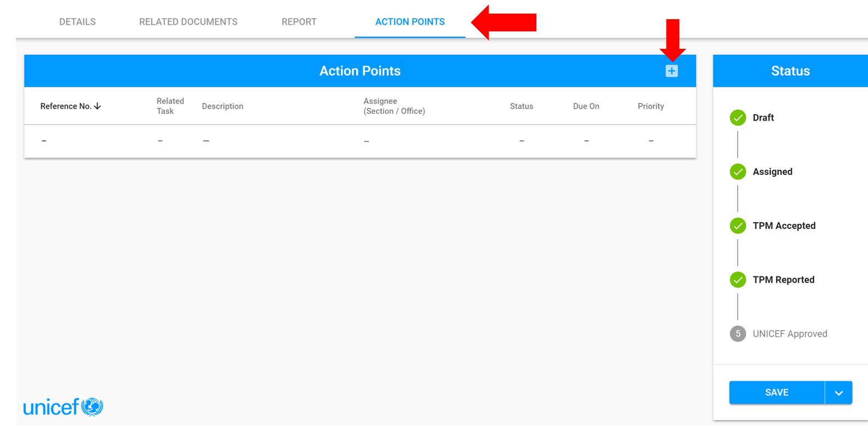Click the Assignee (Section / Office) header
The image size is (868, 436).
pyautogui.click(x=394, y=106)
